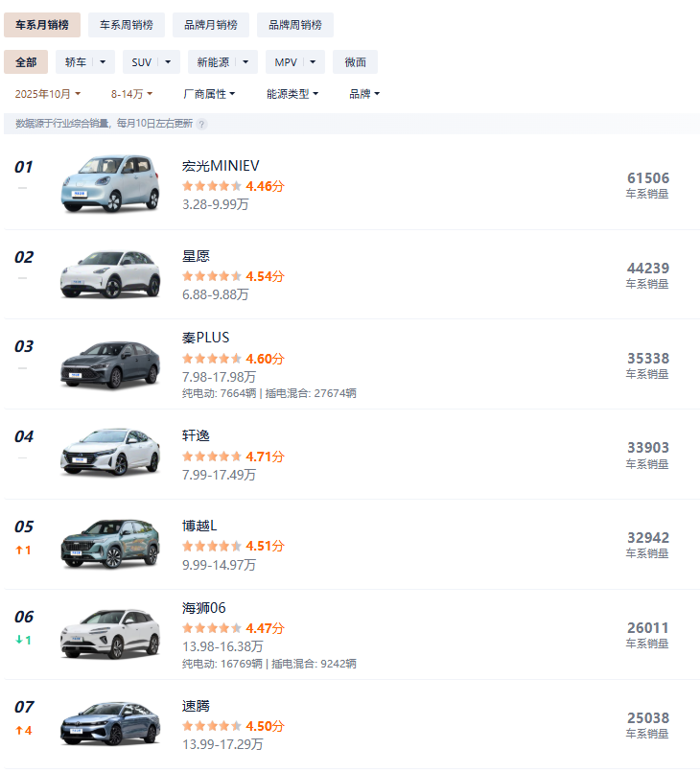Expand the SUV filter dropdown arrow
This screenshot has height=773, width=700.
(170, 62)
